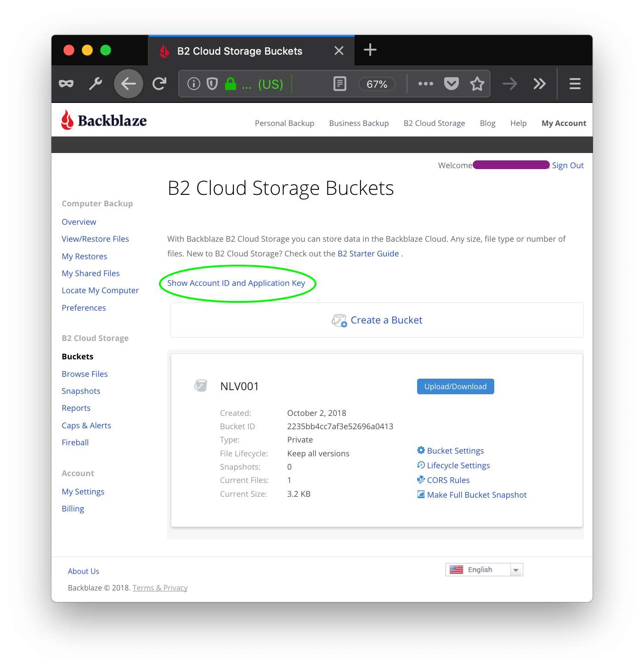This screenshot has height=670, width=644.
Task: Click the Bucket Settings gear icon
Action: (x=421, y=450)
